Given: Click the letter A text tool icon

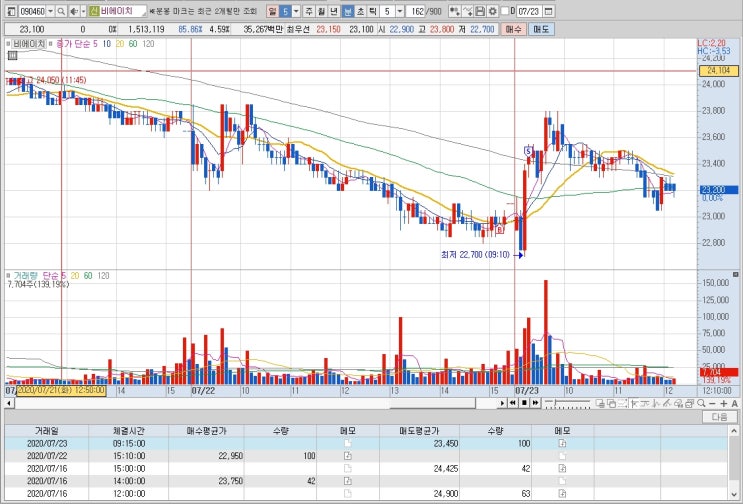Looking at the screenshot, I should click(x=734, y=403).
